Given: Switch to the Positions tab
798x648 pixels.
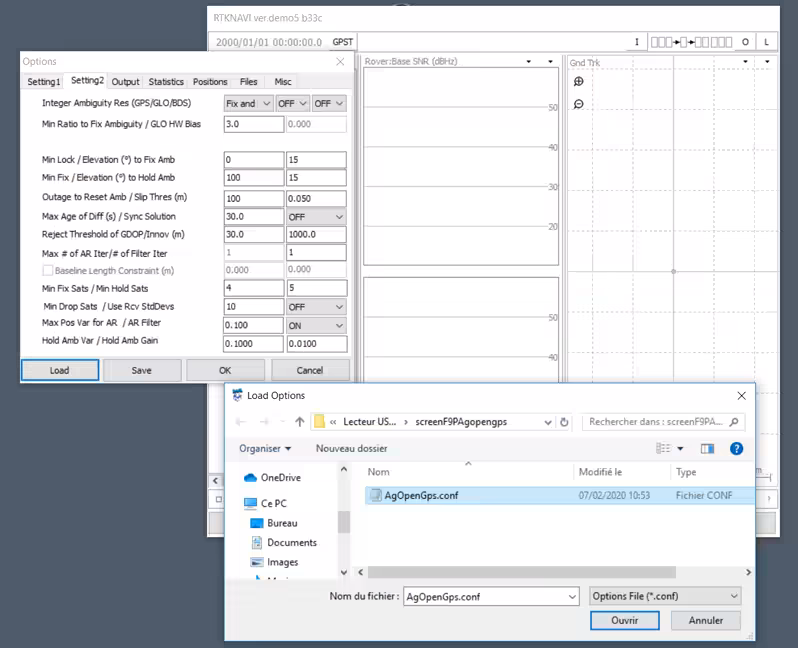Looking at the screenshot, I should (210, 82).
